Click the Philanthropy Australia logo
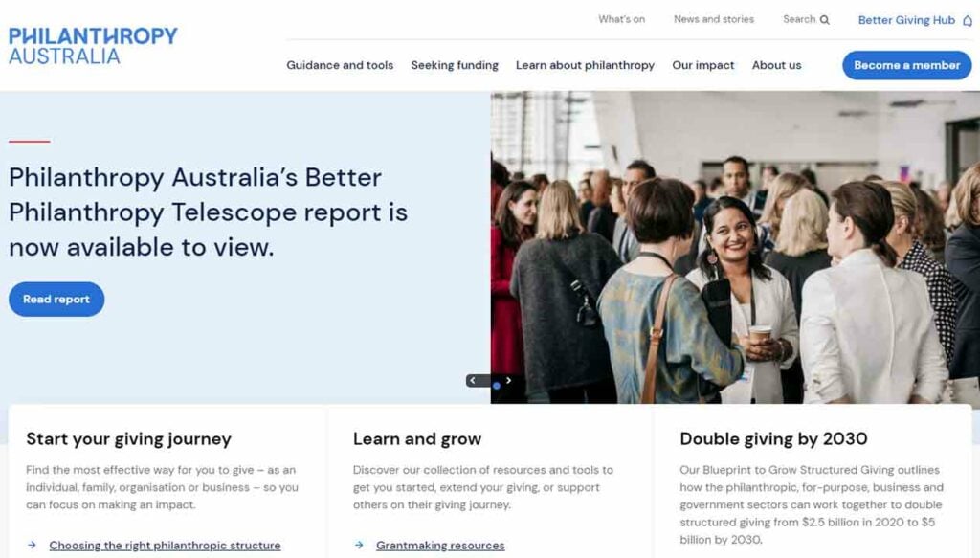 [x=93, y=46]
